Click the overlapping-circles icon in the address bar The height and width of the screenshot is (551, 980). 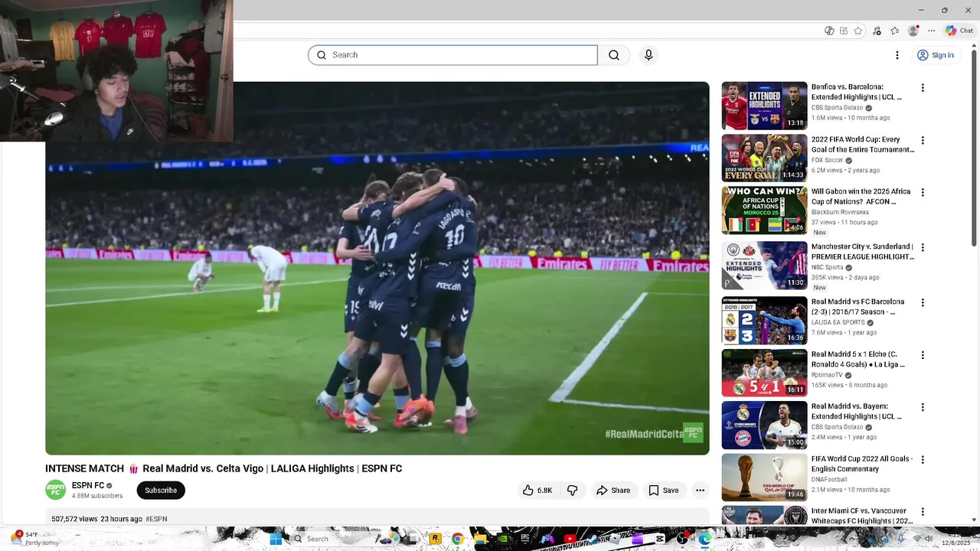coord(829,31)
